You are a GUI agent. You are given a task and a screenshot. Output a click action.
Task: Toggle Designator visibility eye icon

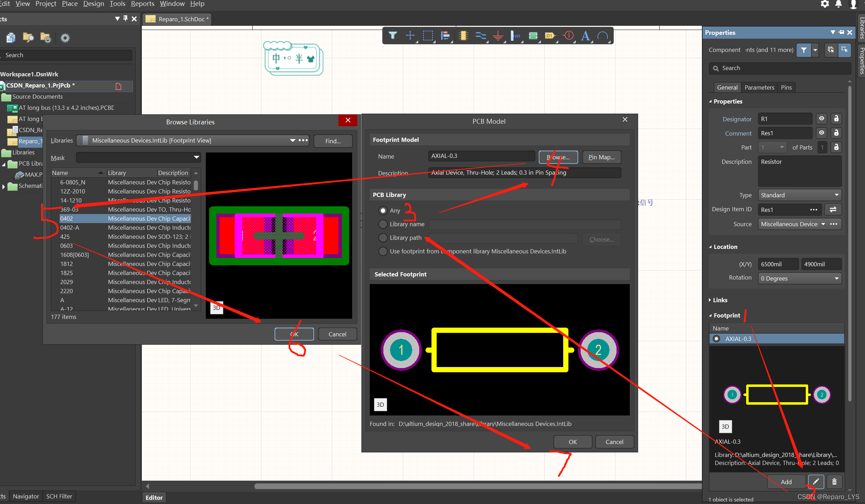(821, 119)
